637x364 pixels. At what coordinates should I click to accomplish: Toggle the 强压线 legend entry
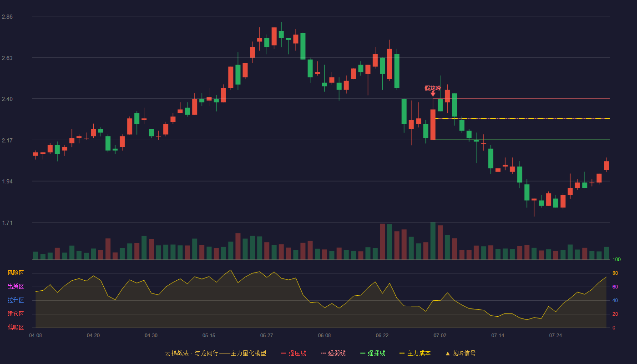293,353
